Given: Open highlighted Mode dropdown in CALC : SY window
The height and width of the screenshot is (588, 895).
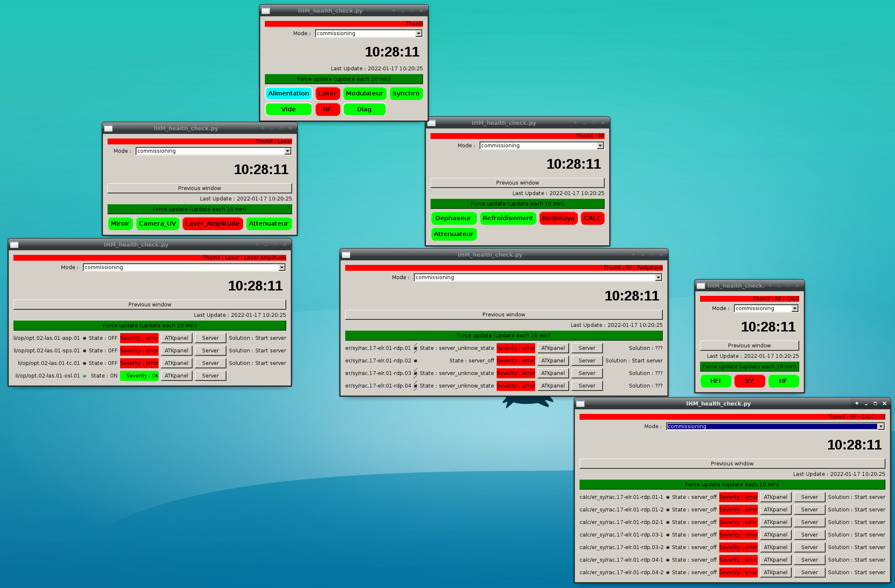Looking at the screenshot, I should (x=881, y=426).
